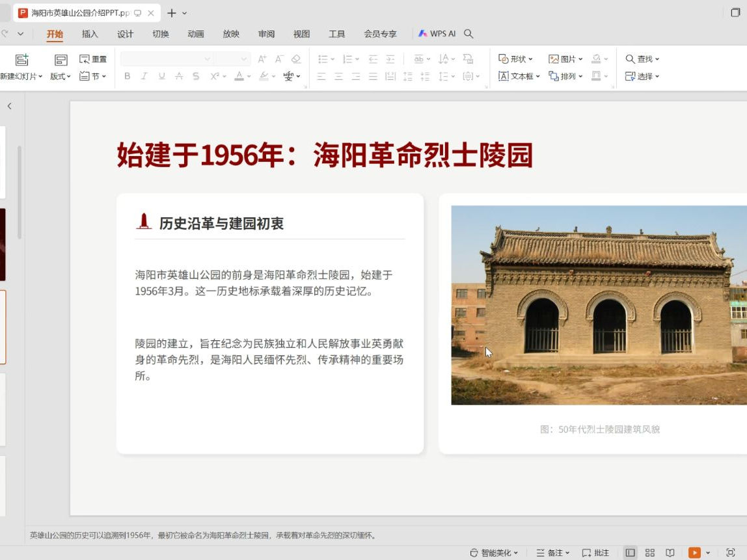The height and width of the screenshot is (560, 747).
Task: Click the 新建幻灯片 (new slide) icon
Action: pos(21,60)
